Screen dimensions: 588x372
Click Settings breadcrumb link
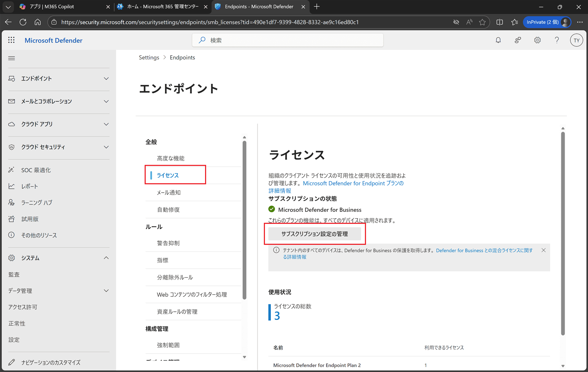[x=149, y=57]
